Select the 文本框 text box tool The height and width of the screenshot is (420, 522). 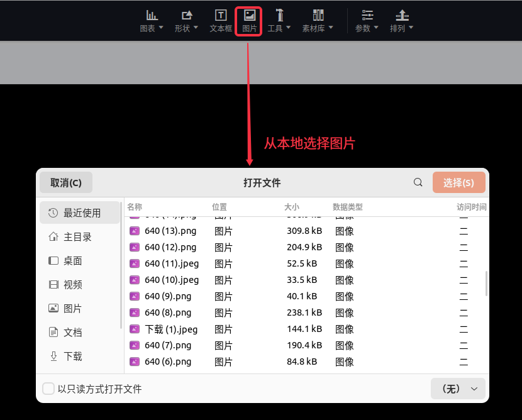click(x=221, y=15)
